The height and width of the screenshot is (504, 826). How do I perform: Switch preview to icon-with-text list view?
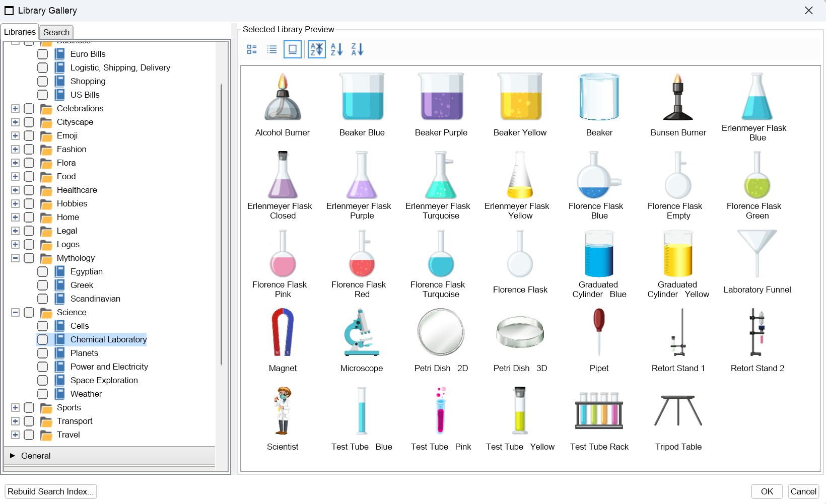(x=252, y=49)
